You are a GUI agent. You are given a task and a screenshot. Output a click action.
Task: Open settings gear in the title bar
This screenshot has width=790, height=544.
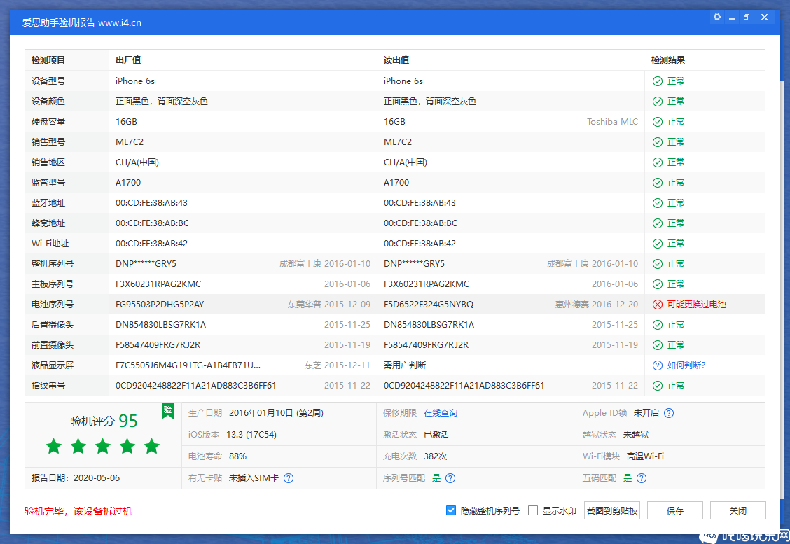pos(717,17)
